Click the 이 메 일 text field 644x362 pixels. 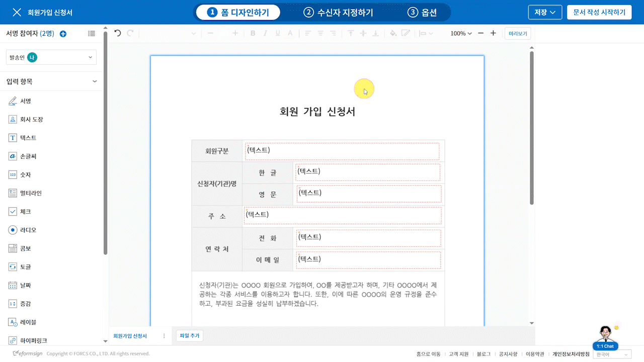coord(368,260)
